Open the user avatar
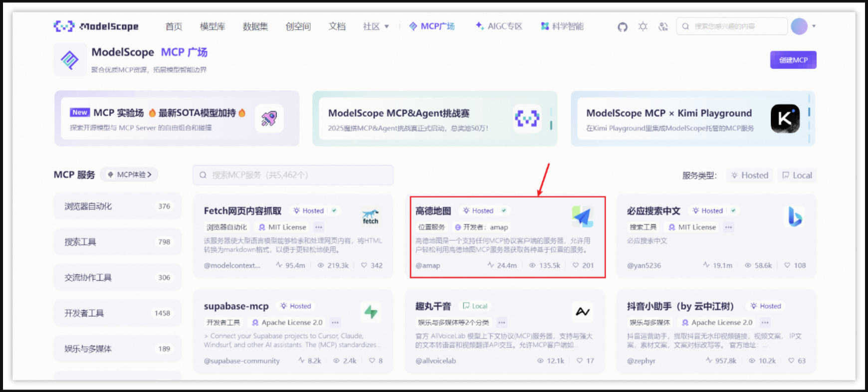Image resolution: width=868 pixels, height=392 pixels. pyautogui.click(x=799, y=26)
